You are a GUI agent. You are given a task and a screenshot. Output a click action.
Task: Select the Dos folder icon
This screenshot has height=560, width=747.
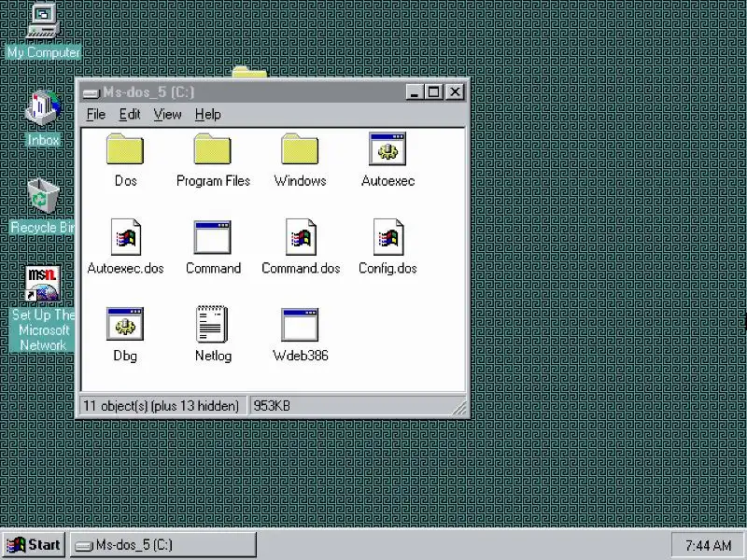pos(125,149)
